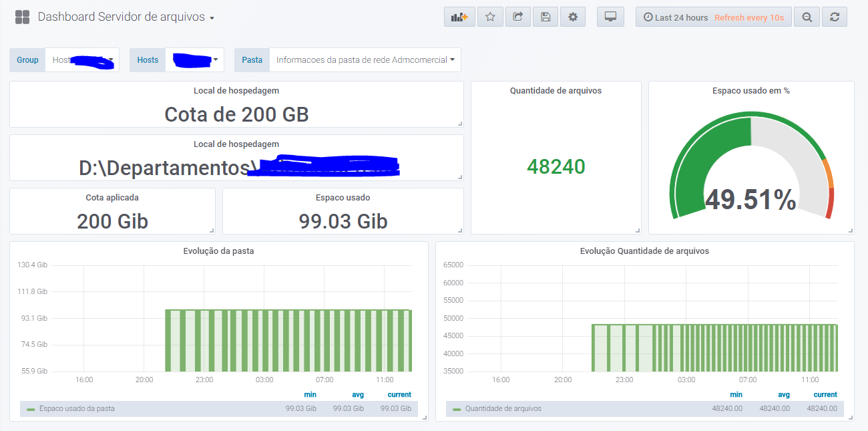The height and width of the screenshot is (431, 868).
Task: Open Espaco usado panel title menu
Action: tap(343, 198)
